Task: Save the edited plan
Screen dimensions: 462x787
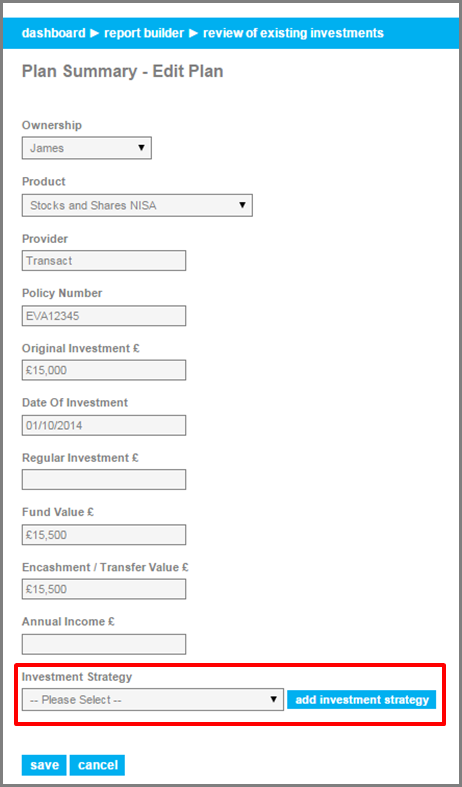Action: 44,765
